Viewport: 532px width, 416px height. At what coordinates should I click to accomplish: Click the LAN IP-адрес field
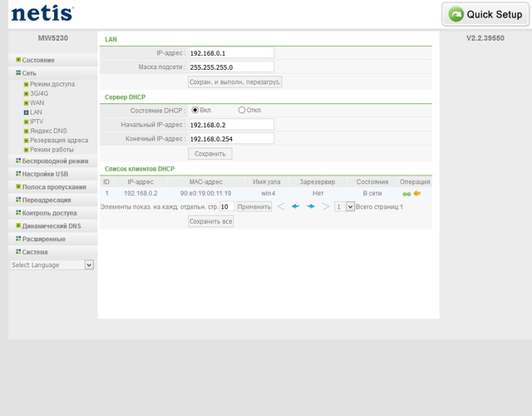(231, 52)
